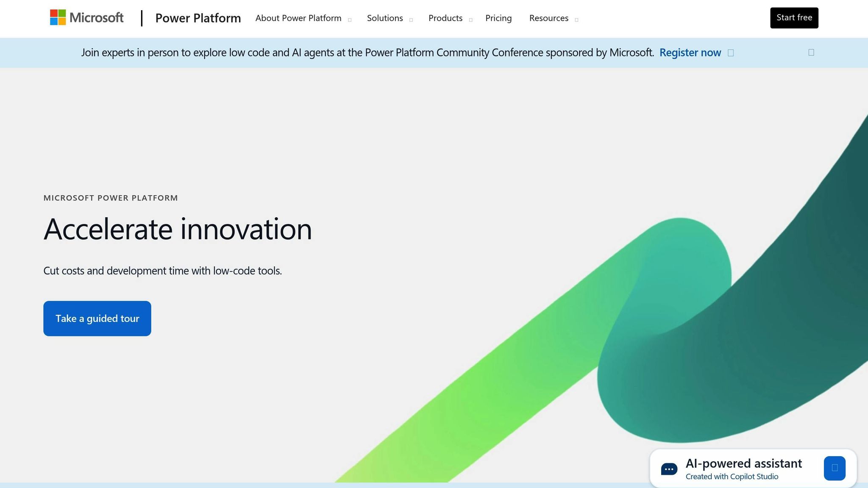Select Power Platform in the header

(198, 18)
